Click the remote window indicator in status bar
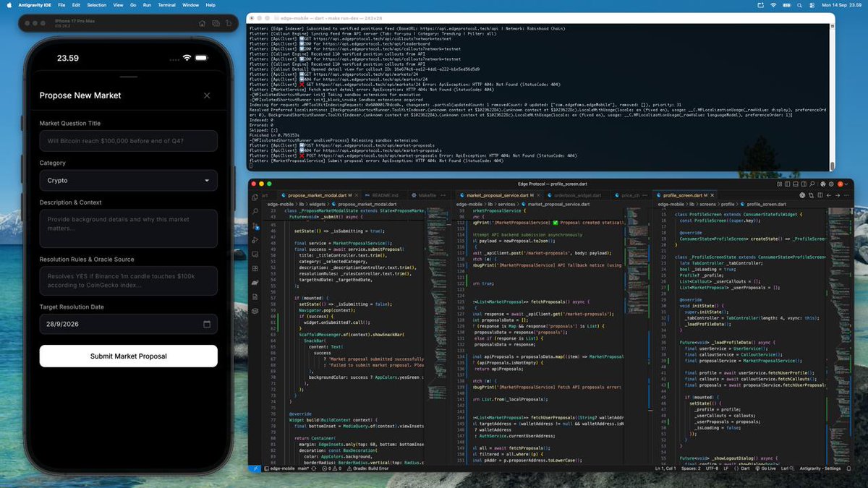Viewport: 868px width, 488px height. click(x=253, y=468)
